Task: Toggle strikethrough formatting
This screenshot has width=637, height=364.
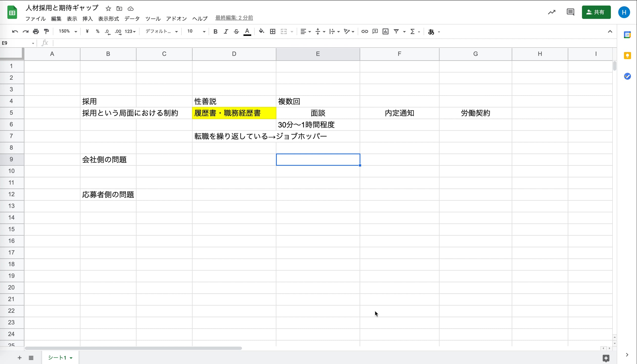Action: click(x=236, y=31)
